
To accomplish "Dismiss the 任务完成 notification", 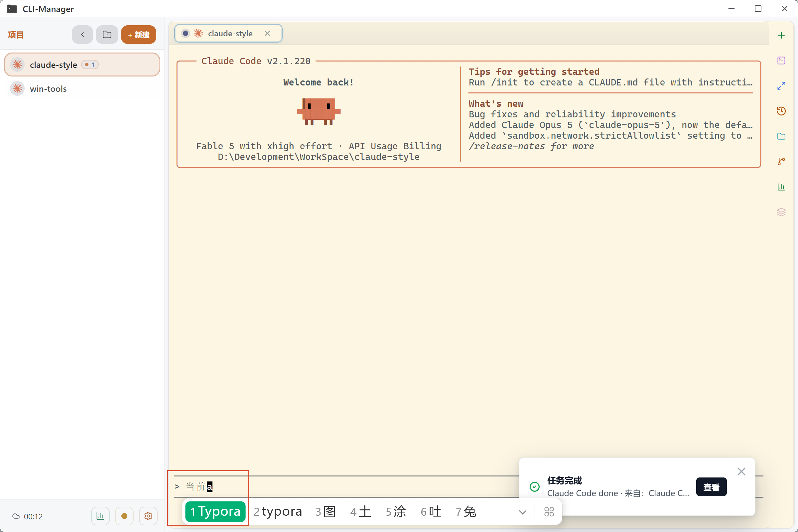I will click(x=741, y=471).
